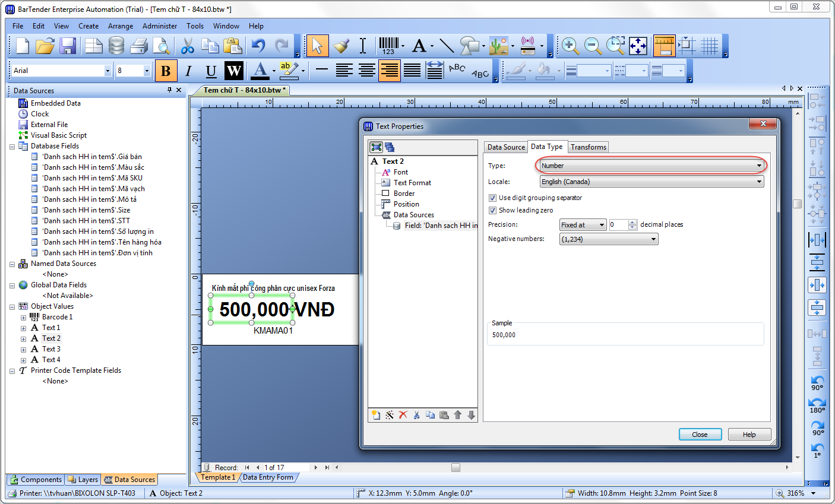Click the highlighted Align Right icon

coord(390,71)
